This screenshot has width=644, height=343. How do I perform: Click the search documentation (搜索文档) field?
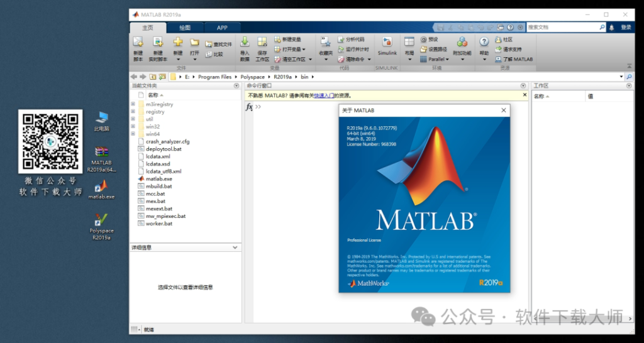(x=562, y=27)
